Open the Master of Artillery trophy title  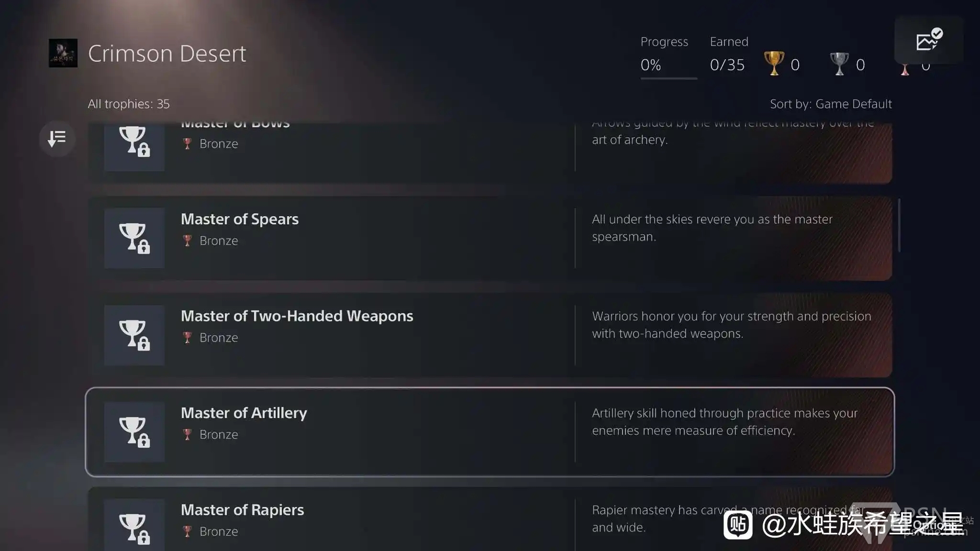[244, 413]
